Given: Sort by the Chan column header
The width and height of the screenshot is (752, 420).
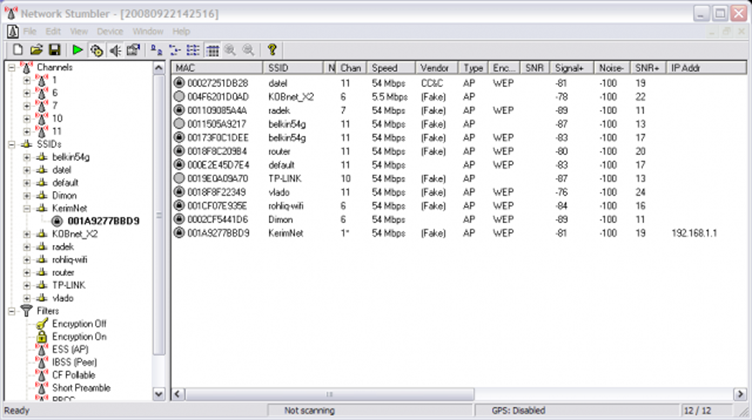Looking at the screenshot, I should (351, 68).
